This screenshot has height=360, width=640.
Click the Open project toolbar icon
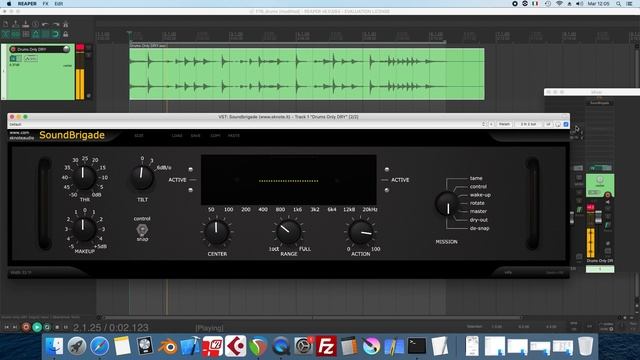coord(16,24)
